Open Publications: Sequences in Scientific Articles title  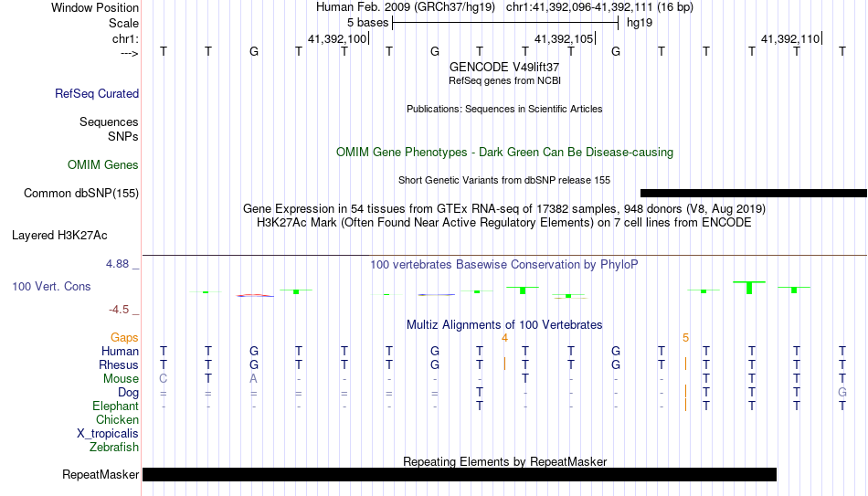[x=504, y=109]
